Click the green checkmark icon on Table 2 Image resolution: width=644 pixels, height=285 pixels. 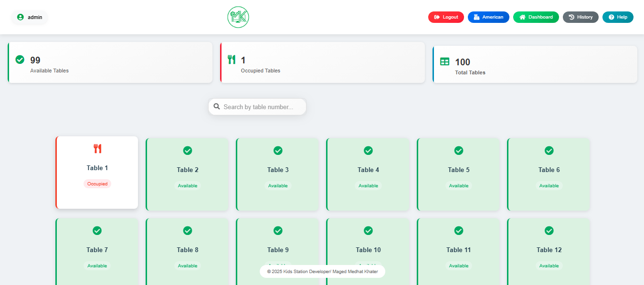click(188, 151)
